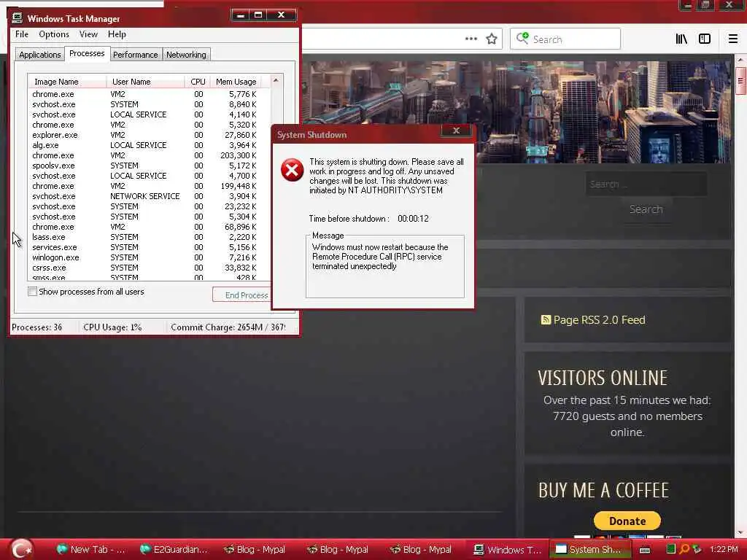
Task: Open the View menu in Task Manager
Action: coord(88,34)
